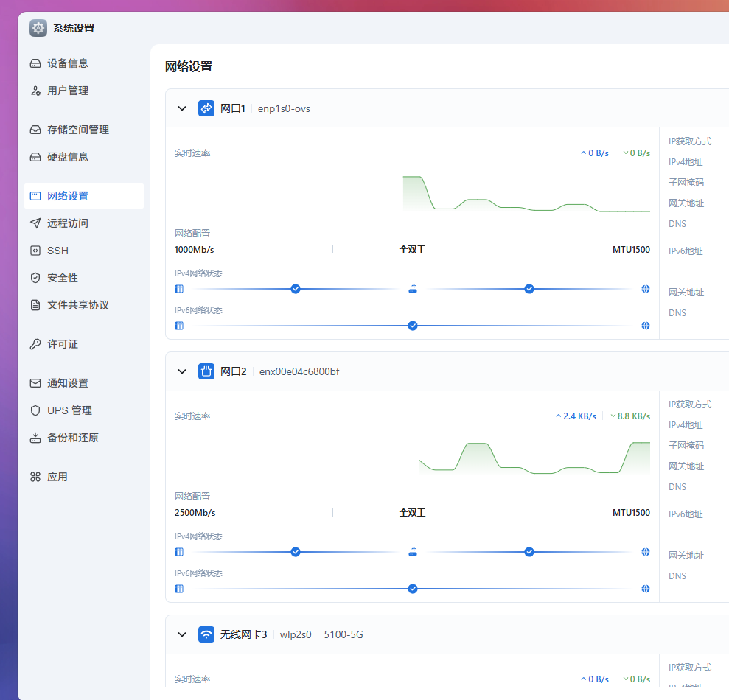The width and height of the screenshot is (729, 700).
Task: Collapse the 网口2 section chevron
Action: click(x=182, y=371)
